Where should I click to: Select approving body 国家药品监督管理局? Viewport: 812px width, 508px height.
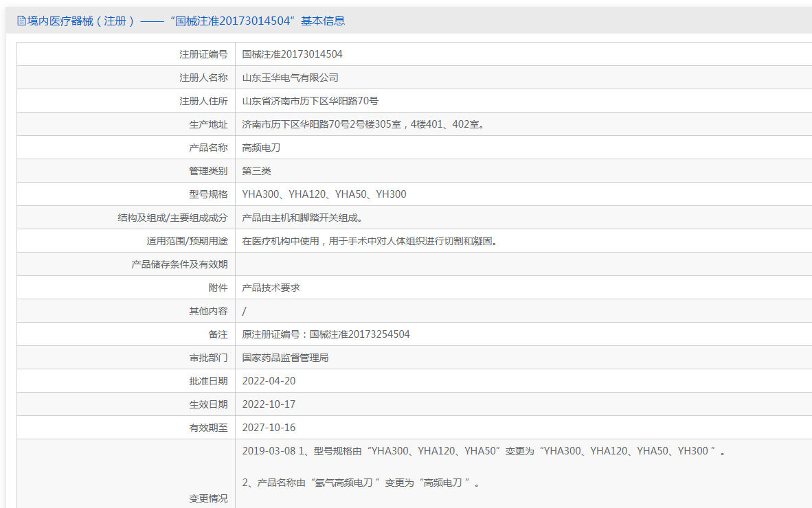pos(285,358)
